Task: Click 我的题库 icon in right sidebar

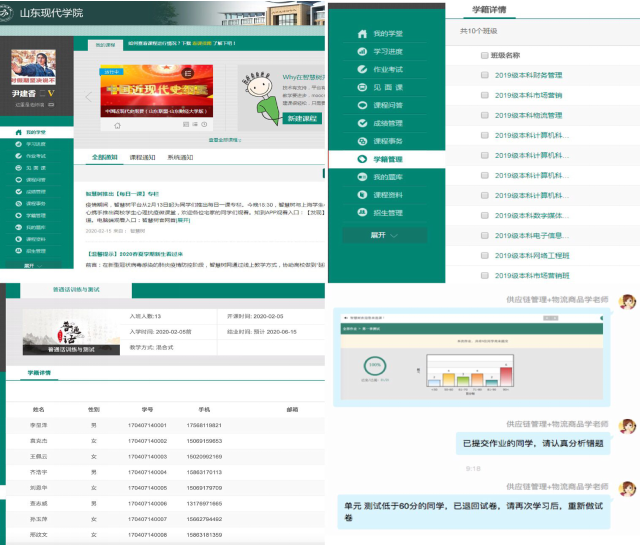Action: [x=362, y=177]
